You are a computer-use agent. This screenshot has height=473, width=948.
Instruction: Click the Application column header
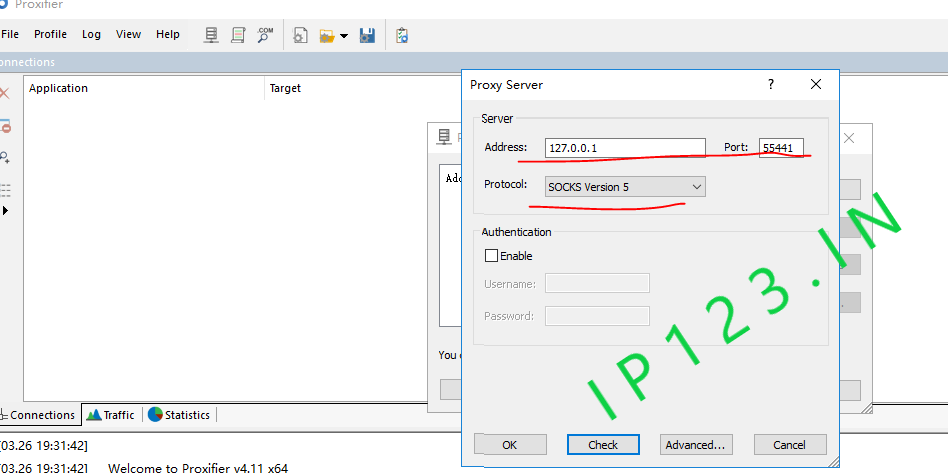point(145,88)
